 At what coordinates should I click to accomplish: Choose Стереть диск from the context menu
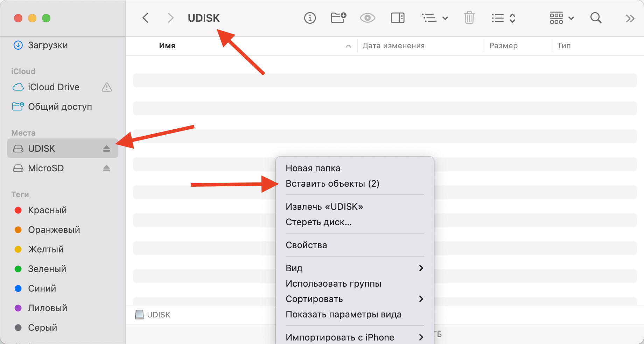pos(319,222)
